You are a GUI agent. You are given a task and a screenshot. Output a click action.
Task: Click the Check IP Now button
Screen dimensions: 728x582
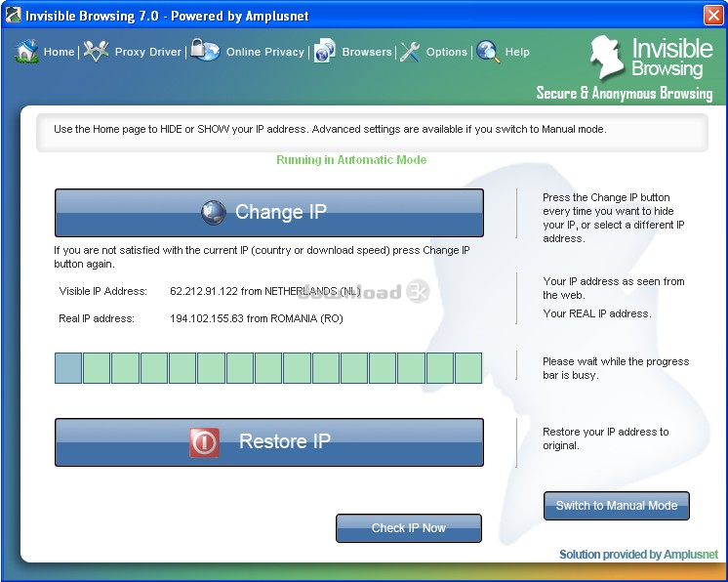click(409, 528)
